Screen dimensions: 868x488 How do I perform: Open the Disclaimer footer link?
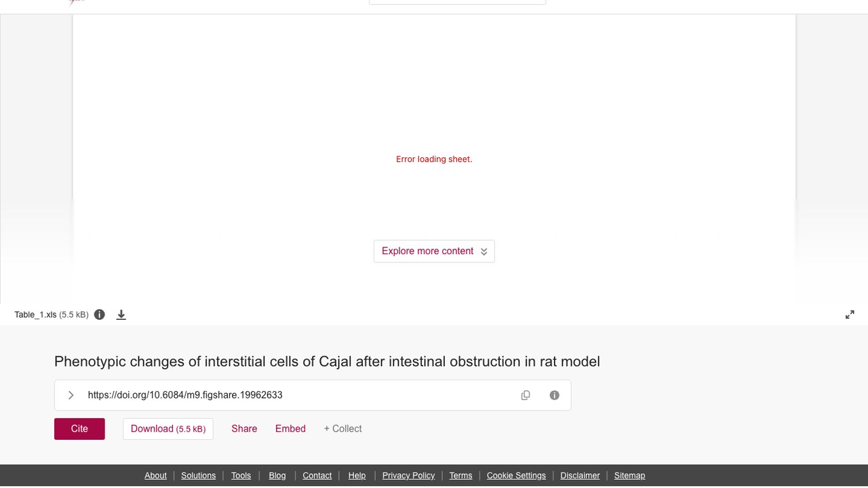coord(580,476)
